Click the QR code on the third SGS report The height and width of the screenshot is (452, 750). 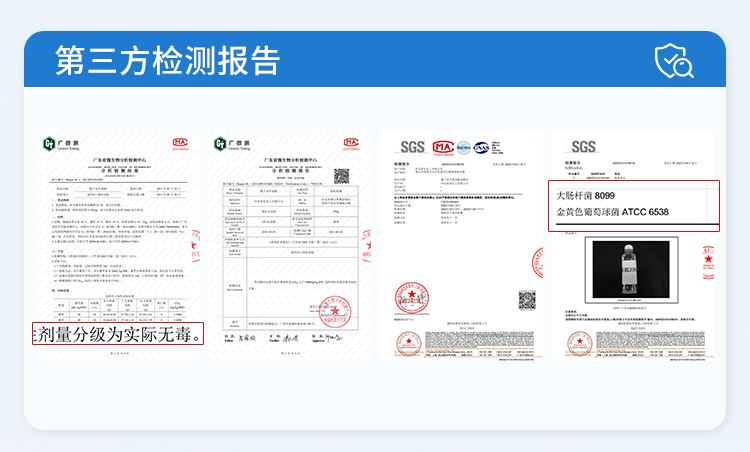pos(527,300)
